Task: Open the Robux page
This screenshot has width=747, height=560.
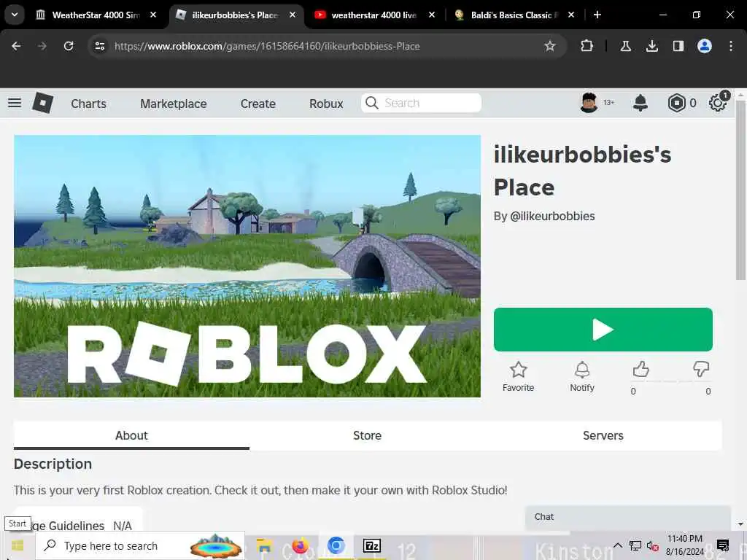Action: 326,104
